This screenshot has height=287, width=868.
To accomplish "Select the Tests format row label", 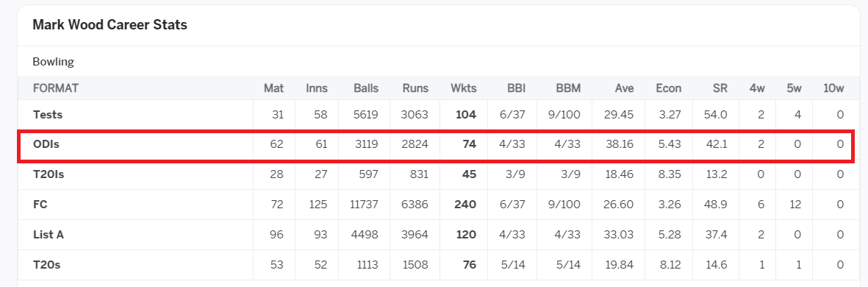I will pos(48,115).
